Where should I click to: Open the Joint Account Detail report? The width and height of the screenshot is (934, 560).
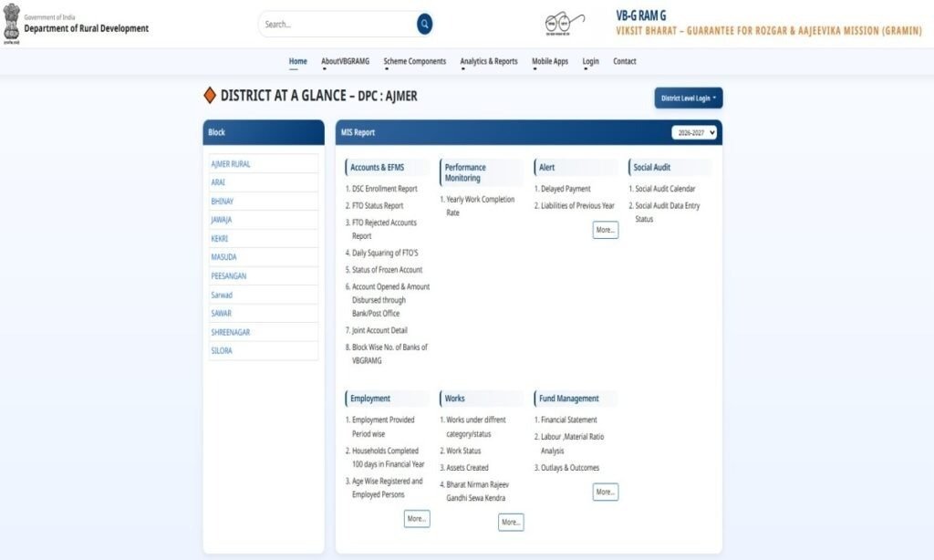[x=379, y=331]
